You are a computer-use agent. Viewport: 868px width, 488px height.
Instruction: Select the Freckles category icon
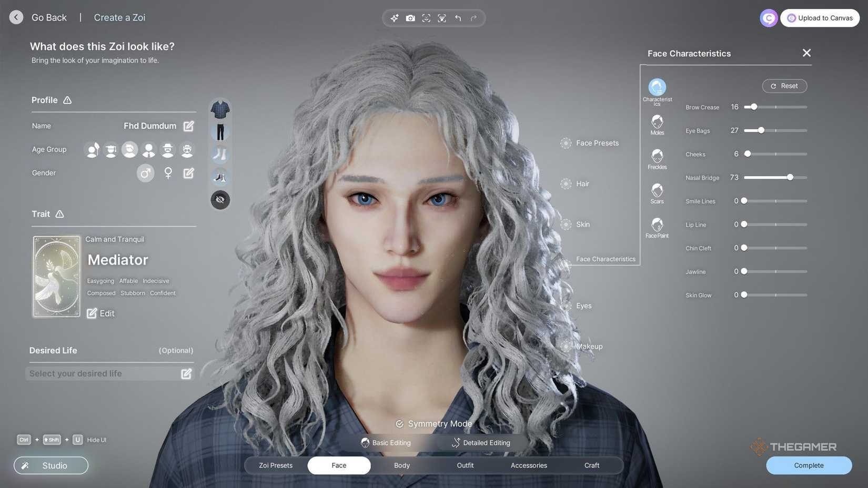(657, 156)
